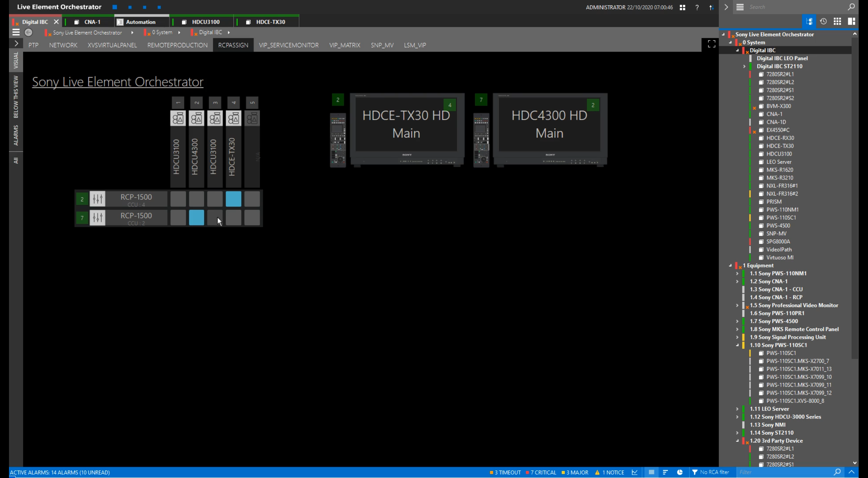
Task: Click the 7 CRITICAL alarms counter
Action: [541, 472]
